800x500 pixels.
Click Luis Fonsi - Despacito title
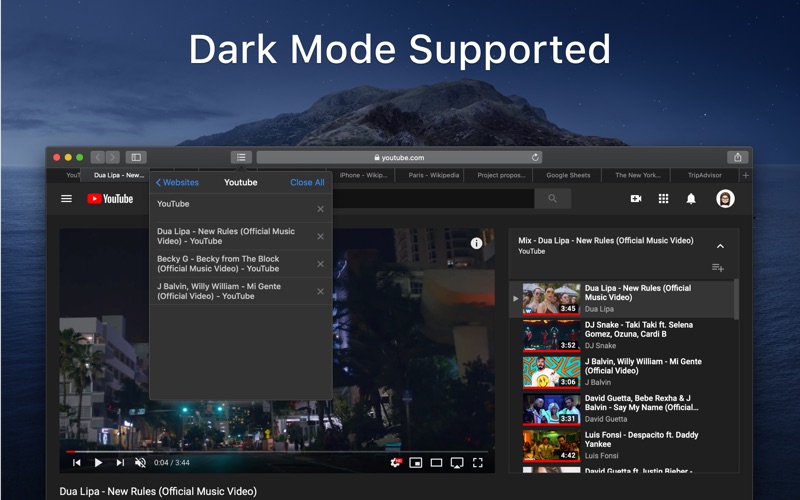tap(641, 439)
